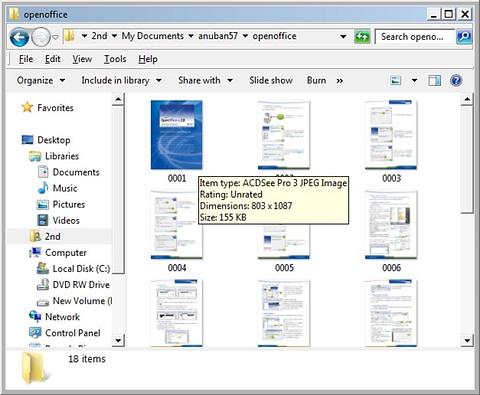Click the Slide show button
Image resolution: width=480 pixels, height=395 pixels.
point(271,80)
